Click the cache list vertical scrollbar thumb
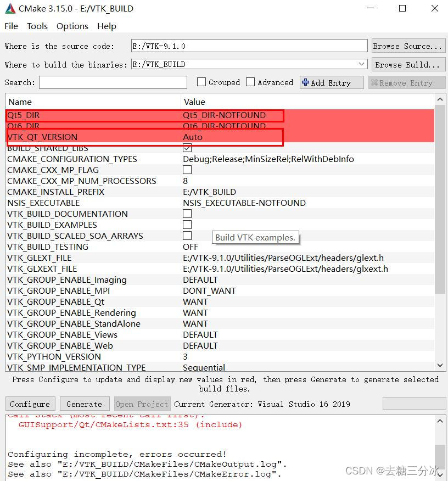This screenshot has width=448, height=481. [x=440, y=199]
